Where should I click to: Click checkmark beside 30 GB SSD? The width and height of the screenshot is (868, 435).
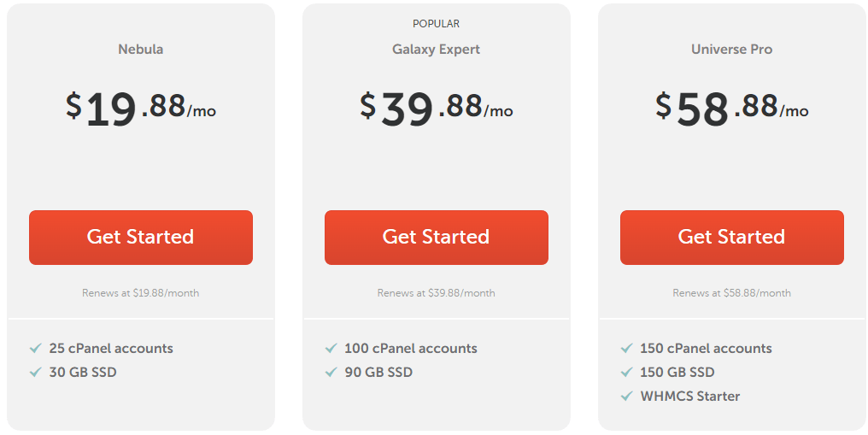[x=35, y=372]
